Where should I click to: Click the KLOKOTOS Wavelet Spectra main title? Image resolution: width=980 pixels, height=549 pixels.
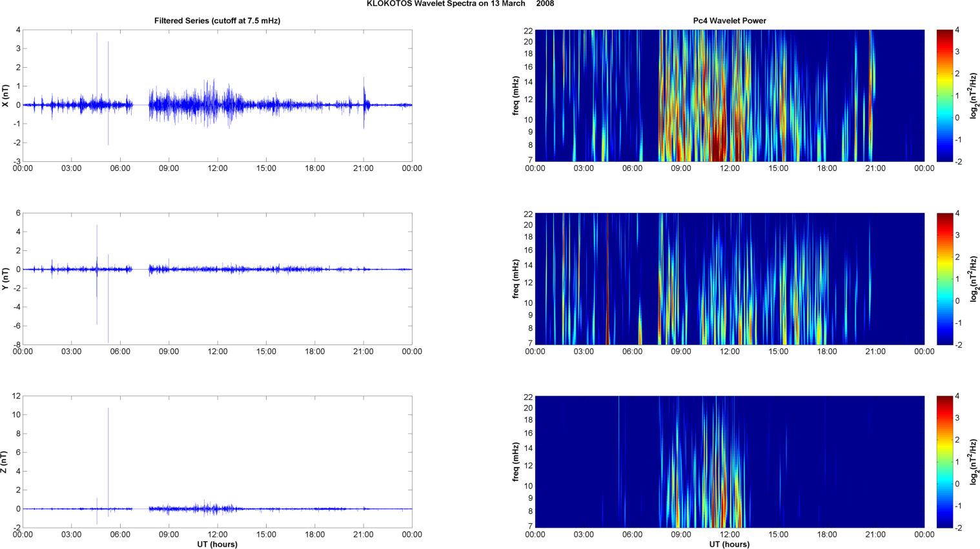[460, 4]
